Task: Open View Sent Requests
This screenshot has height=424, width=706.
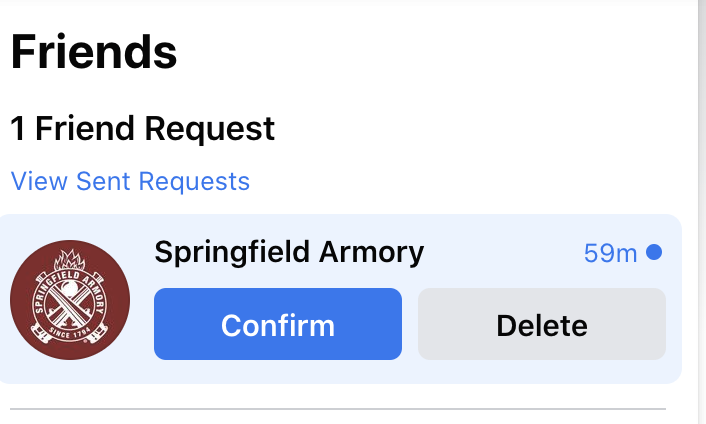Action: click(130, 181)
